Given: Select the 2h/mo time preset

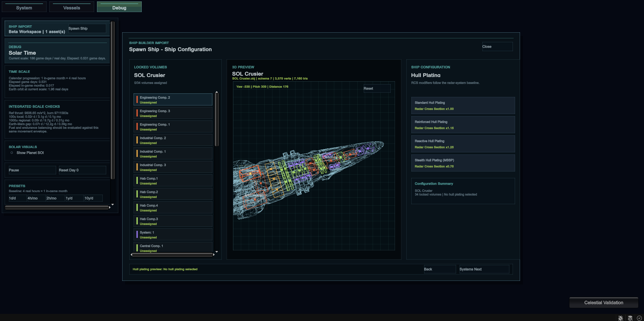Looking at the screenshot, I should tap(55, 198).
